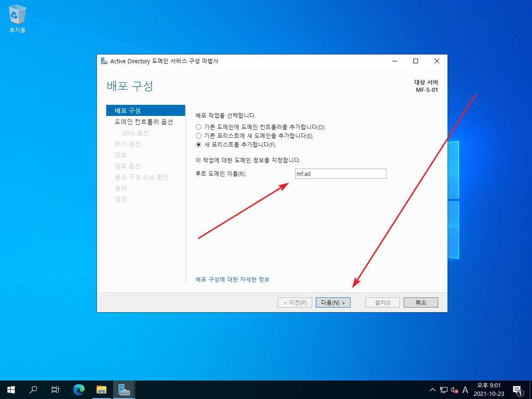Click the AD wizard title bar icon
This screenshot has height=399, width=532.
tap(104, 61)
